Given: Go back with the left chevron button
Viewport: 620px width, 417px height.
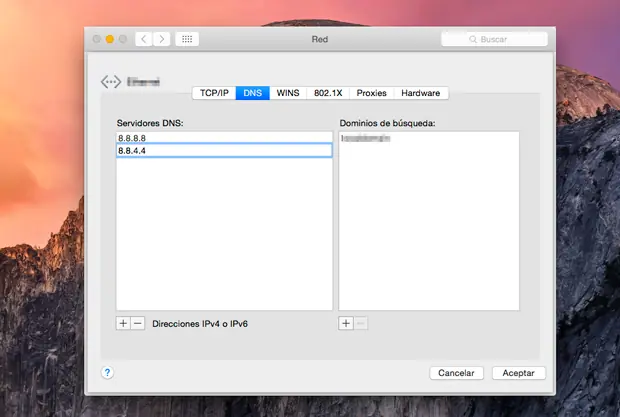Looking at the screenshot, I should (x=144, y=39).
